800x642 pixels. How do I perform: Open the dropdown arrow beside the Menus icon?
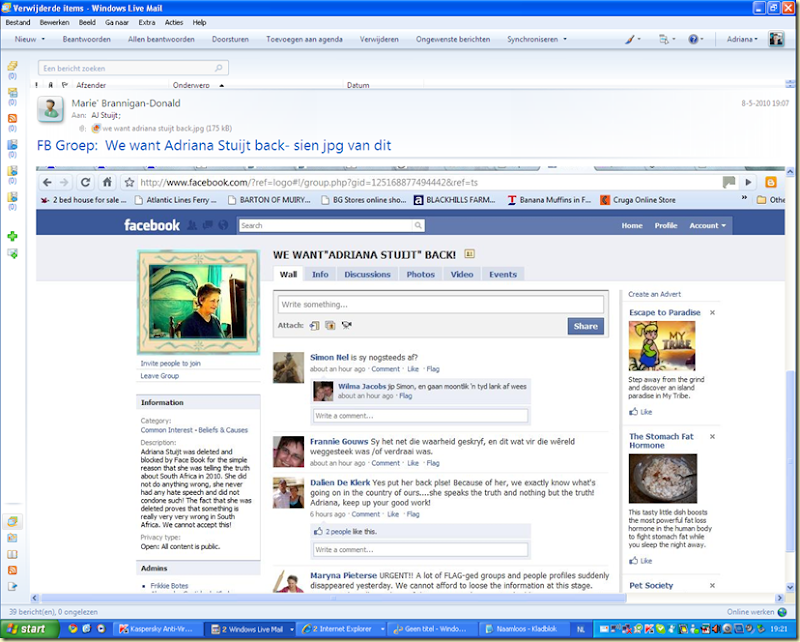pos(673,39)
